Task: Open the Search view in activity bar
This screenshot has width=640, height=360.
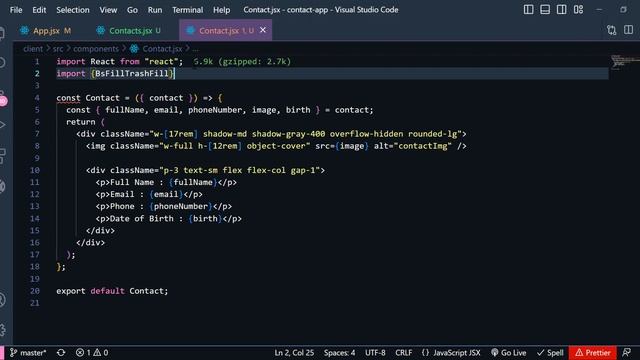Action: point(2,62)
